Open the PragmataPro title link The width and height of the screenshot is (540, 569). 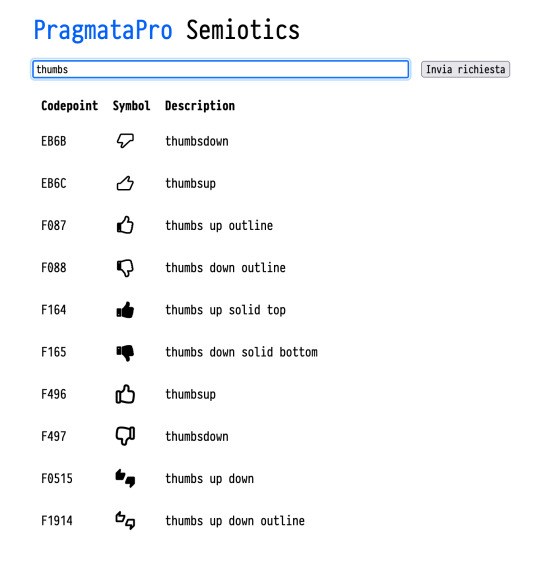(x=103, y=30)
